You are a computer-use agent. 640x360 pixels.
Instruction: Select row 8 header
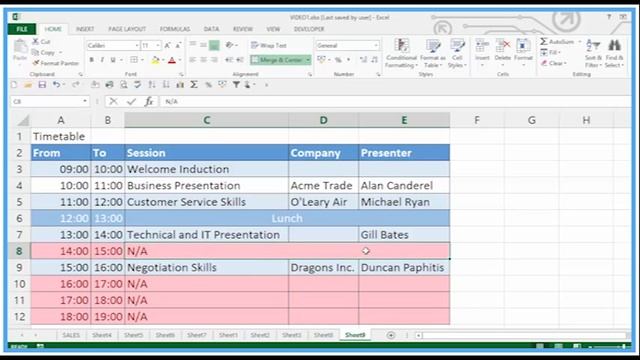coord(19,251)
